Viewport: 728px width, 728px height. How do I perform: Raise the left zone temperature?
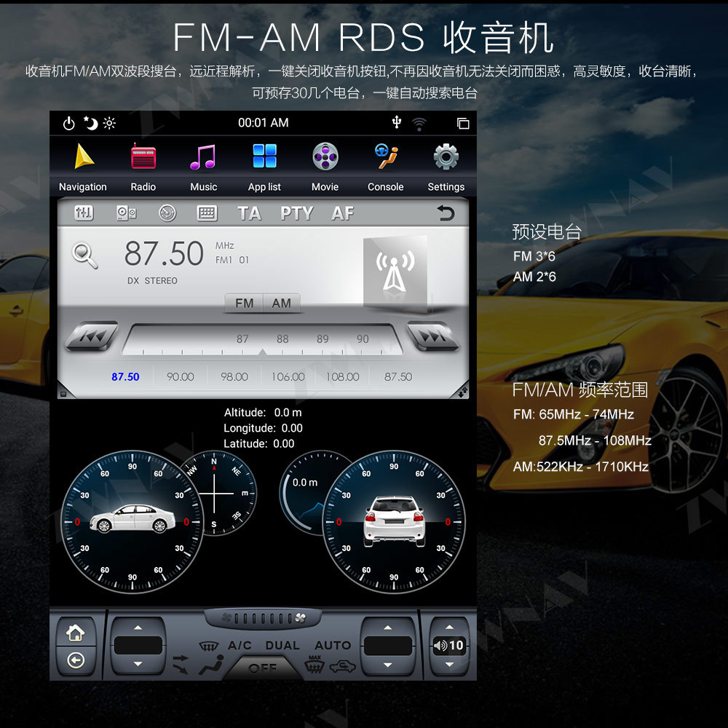pyautogui.click(x=138, y=628)
